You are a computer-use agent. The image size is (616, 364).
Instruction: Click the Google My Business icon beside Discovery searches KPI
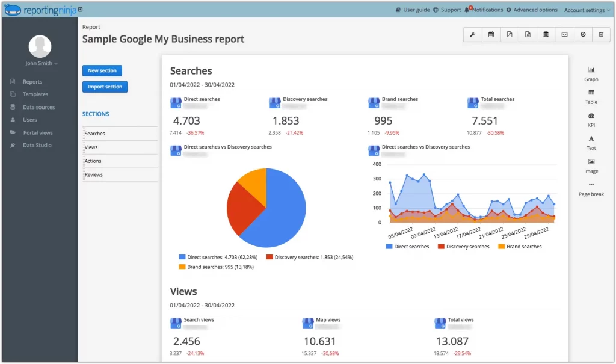(274, 103)
